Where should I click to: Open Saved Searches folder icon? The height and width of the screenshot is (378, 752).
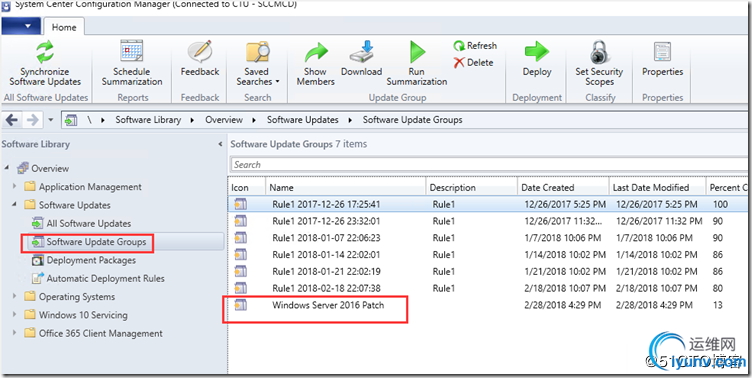tap(258, 52)
